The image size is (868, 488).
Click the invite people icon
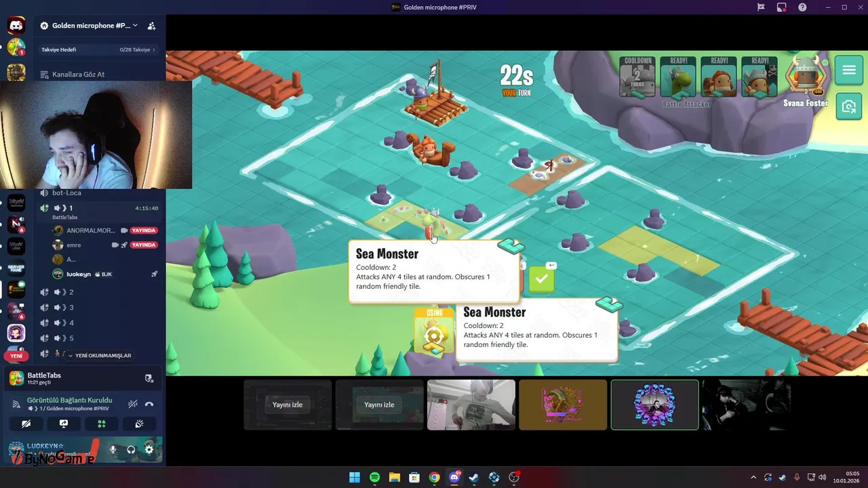151,26
